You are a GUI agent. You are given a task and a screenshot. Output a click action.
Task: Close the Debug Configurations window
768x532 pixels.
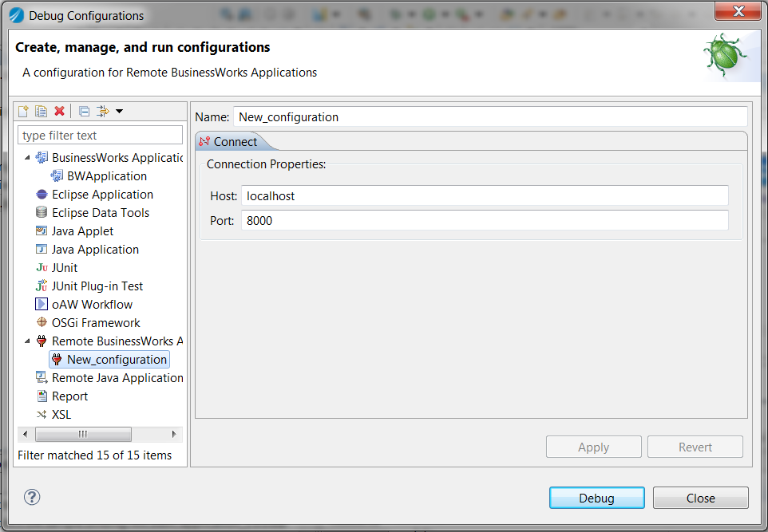737,10
